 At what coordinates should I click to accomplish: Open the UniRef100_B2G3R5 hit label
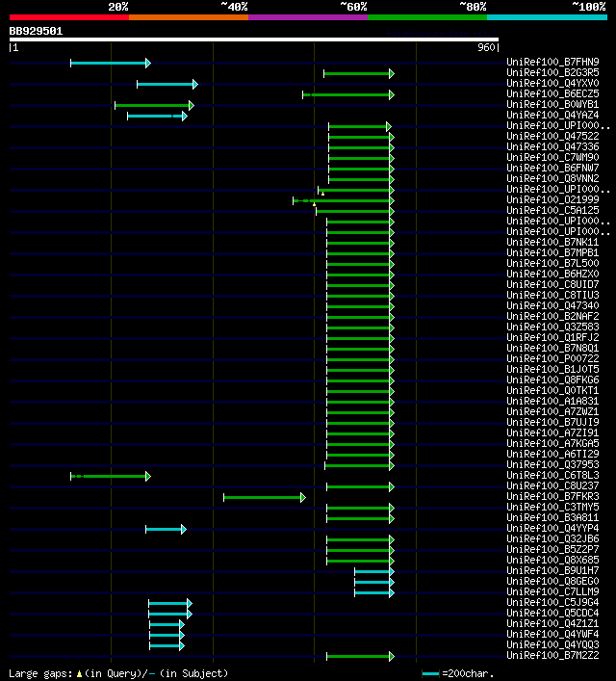(552, 72)
